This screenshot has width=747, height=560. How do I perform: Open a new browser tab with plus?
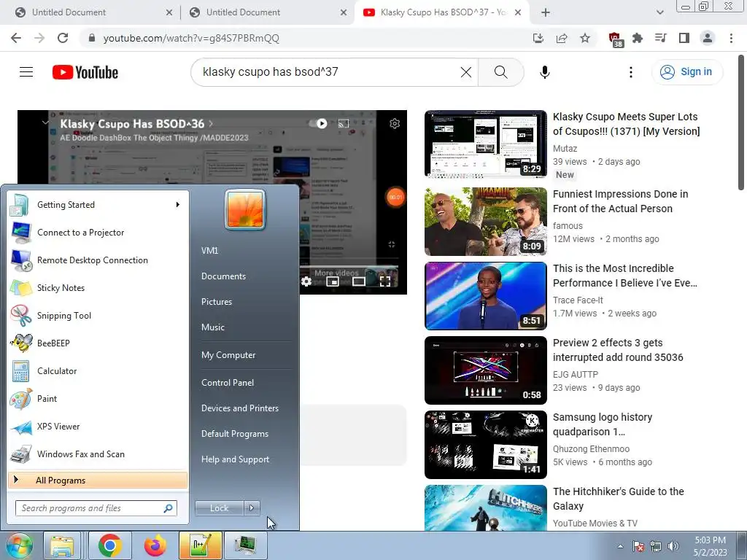pyautogui.click(x=546, y=12)
